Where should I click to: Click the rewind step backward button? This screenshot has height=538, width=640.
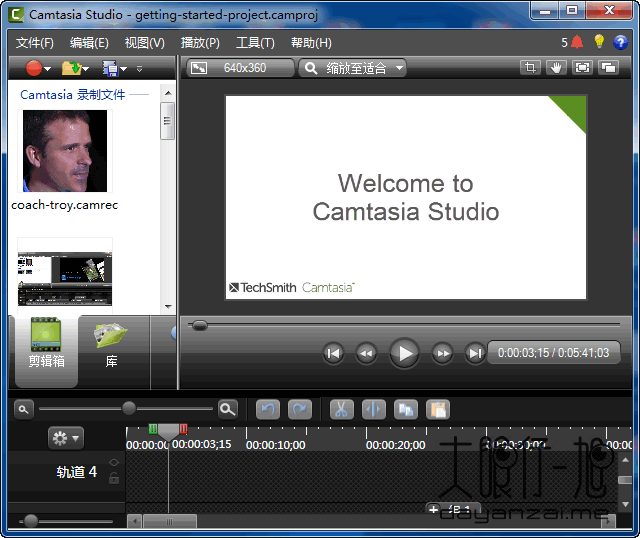pyautogui.click(x=366, y=353)
